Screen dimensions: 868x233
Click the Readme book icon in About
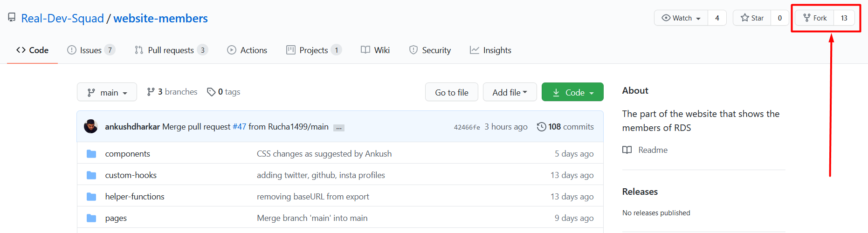click(x=627, y=150)
